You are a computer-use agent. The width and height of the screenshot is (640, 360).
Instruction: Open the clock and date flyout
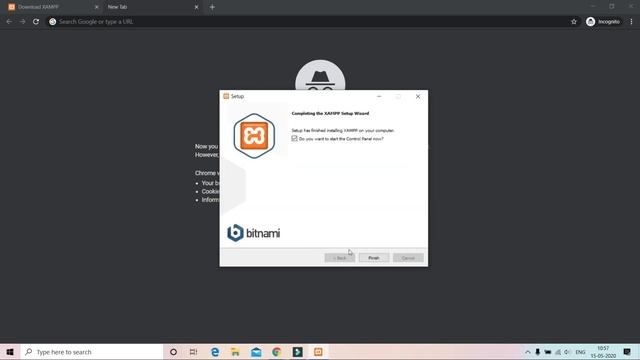coord(603,352)
